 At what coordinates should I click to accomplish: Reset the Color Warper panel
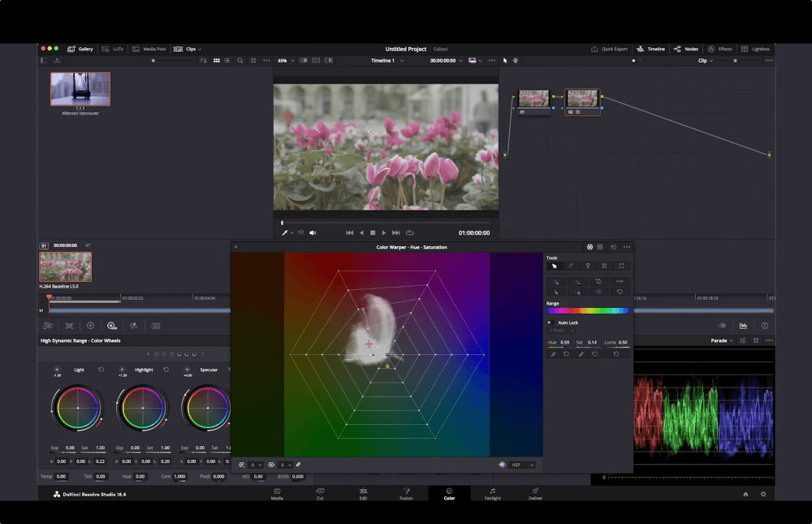click(614, 247)
